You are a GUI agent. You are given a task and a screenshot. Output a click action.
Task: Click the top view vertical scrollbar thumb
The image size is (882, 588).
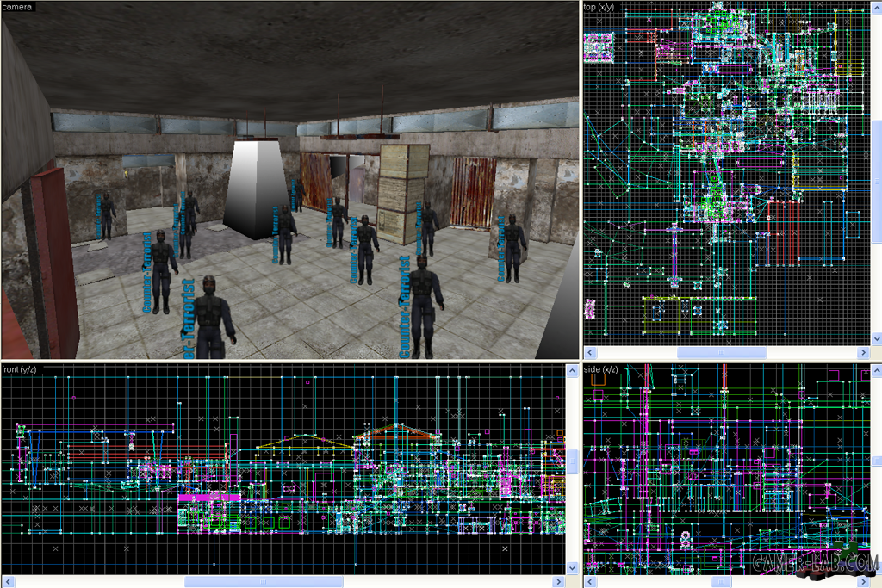pos(876,181)
